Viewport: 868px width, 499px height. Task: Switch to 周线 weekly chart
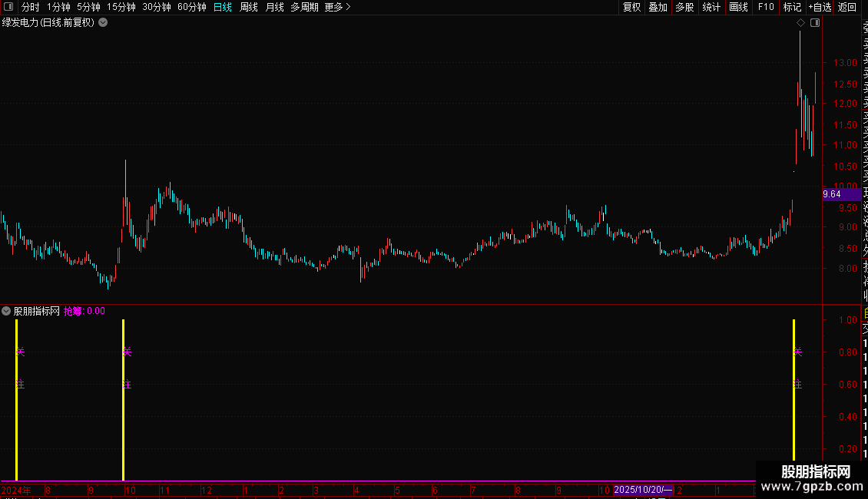[249, 7]
